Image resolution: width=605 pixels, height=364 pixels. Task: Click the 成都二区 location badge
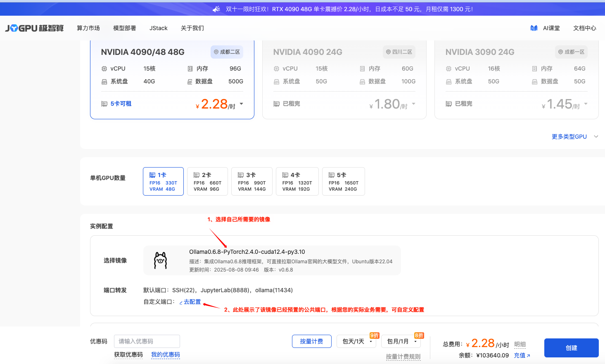pyautogui.click(x=227, y=52)
